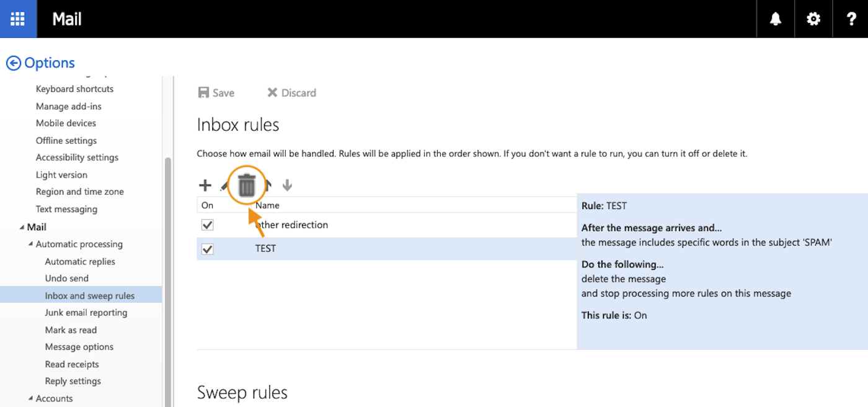Select the 'other redirection' rule row
The height and width of the screenshot is (407, 868).
click(x=372, y=225)
